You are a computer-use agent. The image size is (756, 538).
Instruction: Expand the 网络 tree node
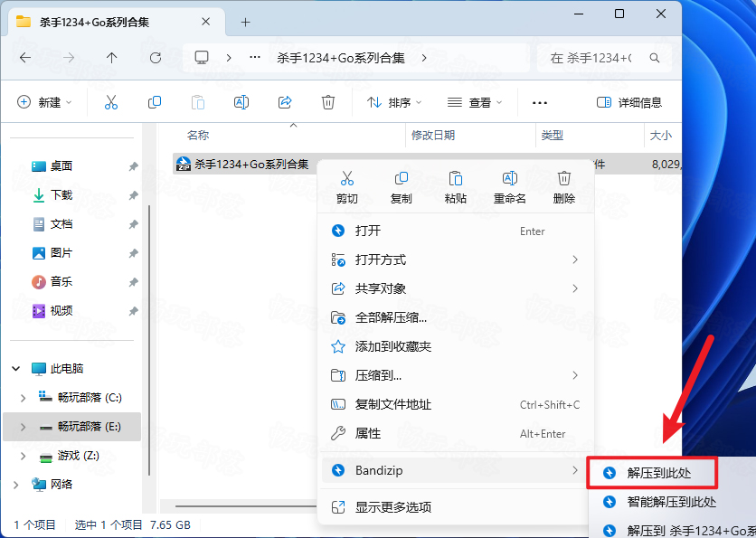(x=16, y=485)
